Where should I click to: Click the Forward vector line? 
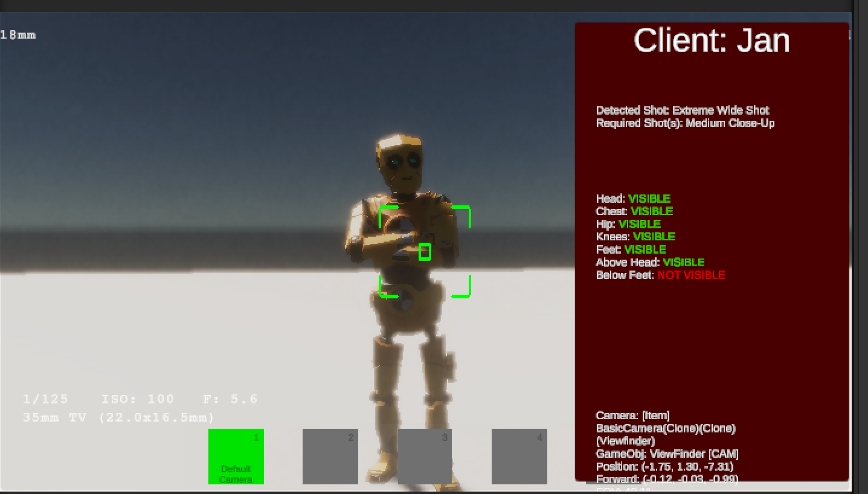point(667,480)
